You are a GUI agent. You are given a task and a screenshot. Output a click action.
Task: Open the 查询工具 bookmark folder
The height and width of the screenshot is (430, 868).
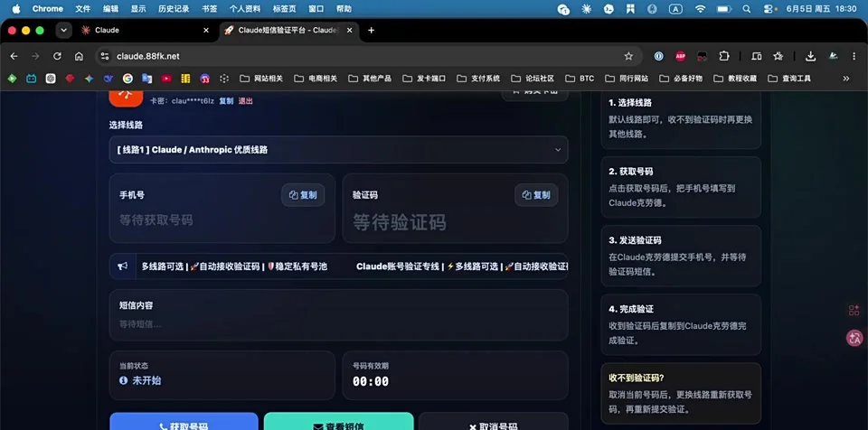pos(789,79)
